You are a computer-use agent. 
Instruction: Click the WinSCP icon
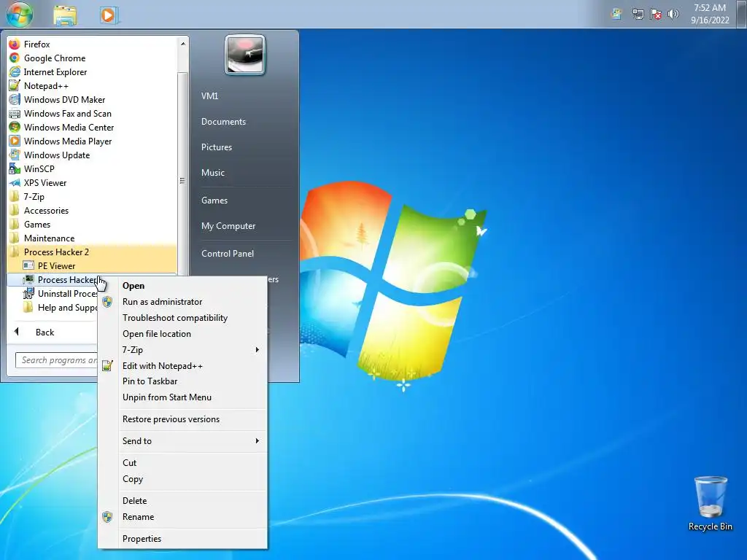pos(15,168)
